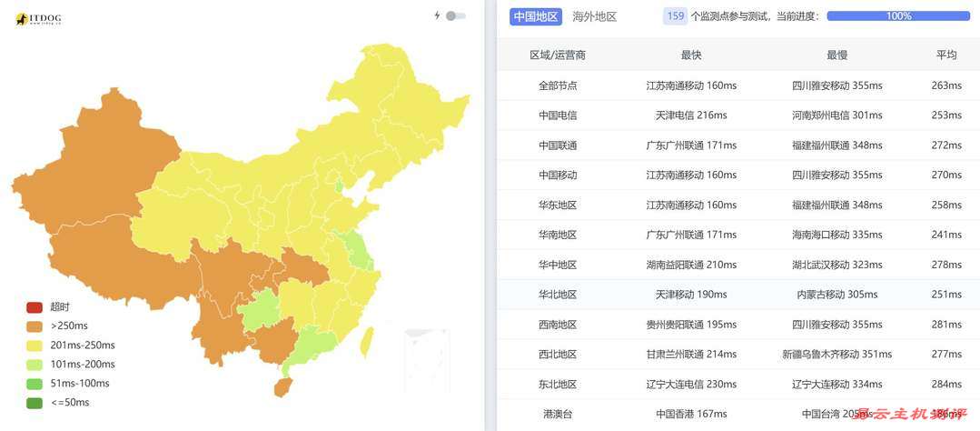The width and height of the screenshot is (980, 431).
Task: Click the South China Sea inset map
Action: [x=427, y=360]
